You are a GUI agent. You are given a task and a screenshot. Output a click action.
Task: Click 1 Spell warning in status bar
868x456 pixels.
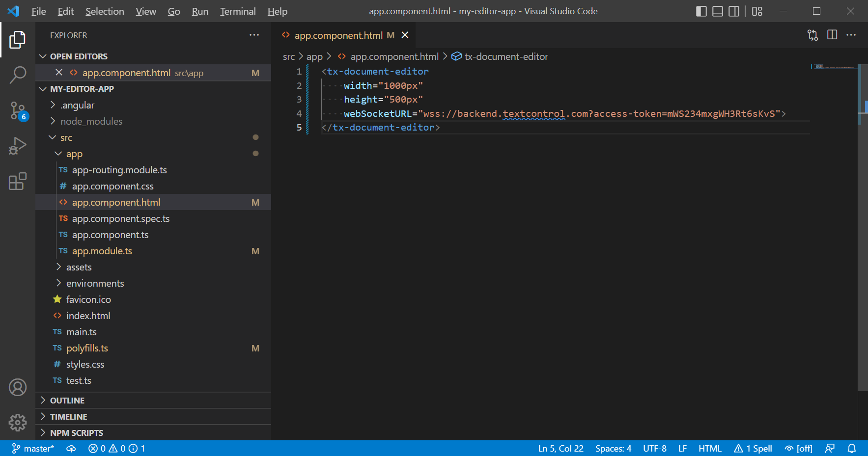tap(753, 448)
